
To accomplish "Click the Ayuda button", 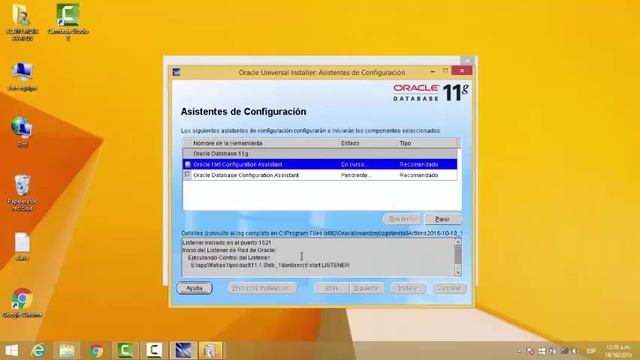I will pyautogui.click(x=194, y=288).
